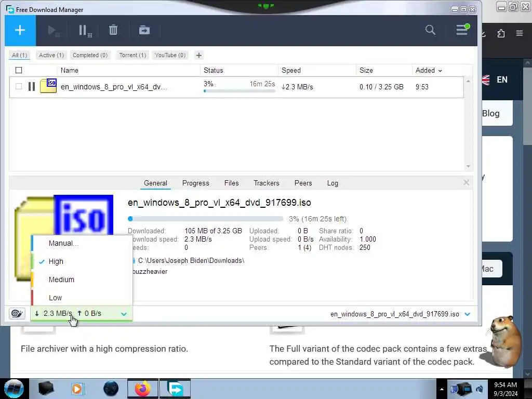Viewport: 532px width, 399px height.
Task: Click the row progress bar at 3%
Action: (x=239, y=91)
